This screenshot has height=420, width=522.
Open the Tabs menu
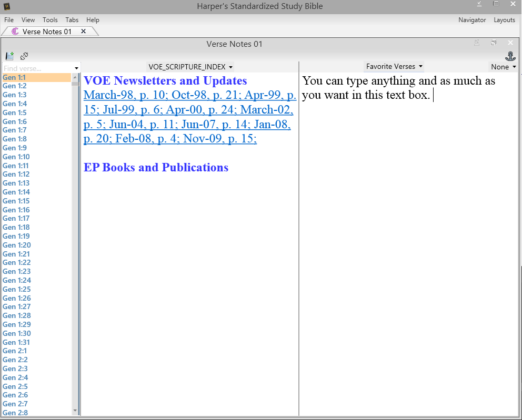coord(72,20)
